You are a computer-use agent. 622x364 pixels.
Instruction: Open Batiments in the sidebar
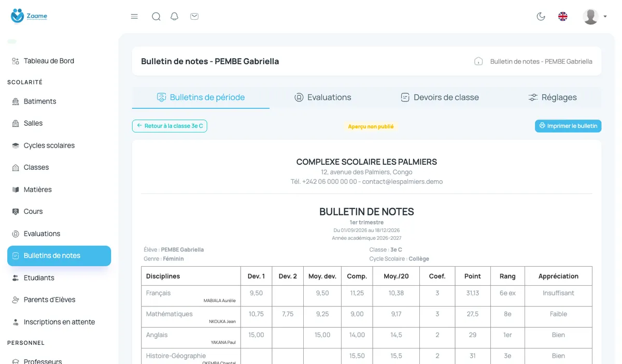click(59, 101)
